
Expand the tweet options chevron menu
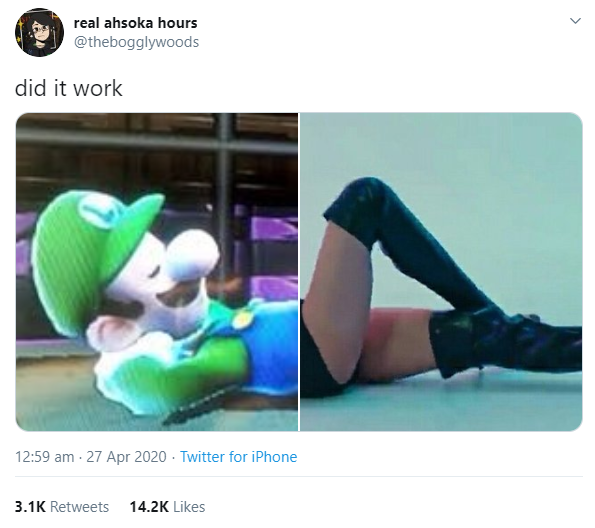[x=575, y=21]
